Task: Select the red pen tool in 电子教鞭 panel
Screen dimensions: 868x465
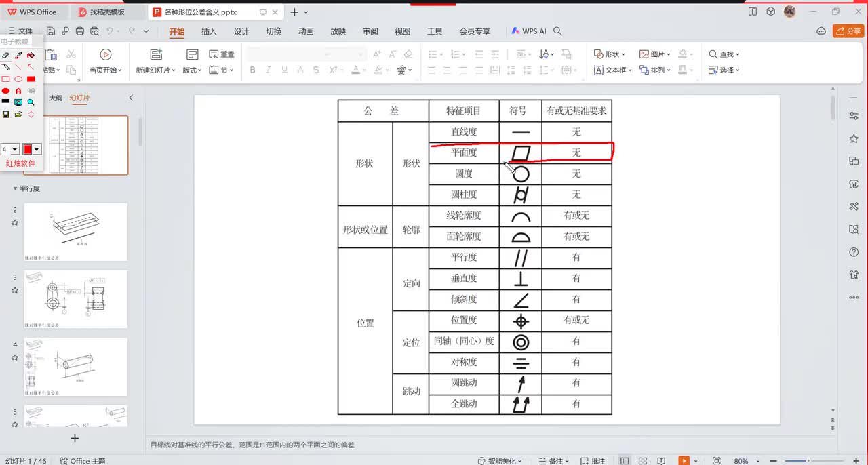Action: click(18, 56)
